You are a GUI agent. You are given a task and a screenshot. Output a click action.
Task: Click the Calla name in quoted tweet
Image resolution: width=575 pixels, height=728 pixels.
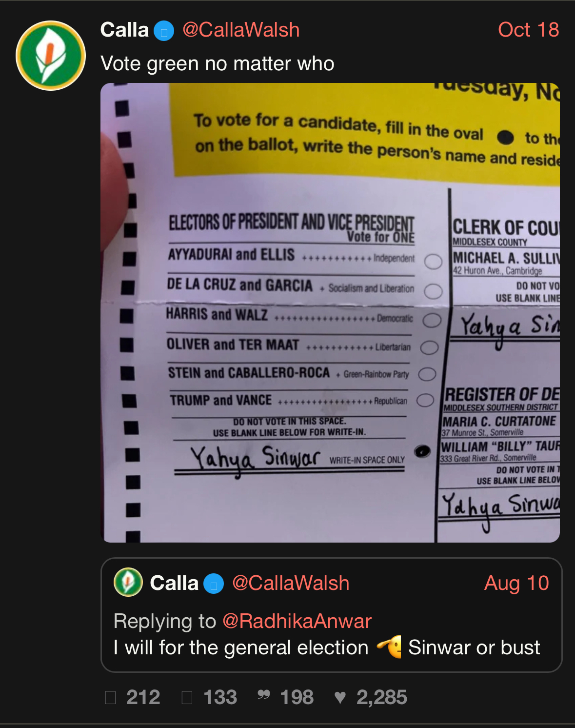coord(174,583)
